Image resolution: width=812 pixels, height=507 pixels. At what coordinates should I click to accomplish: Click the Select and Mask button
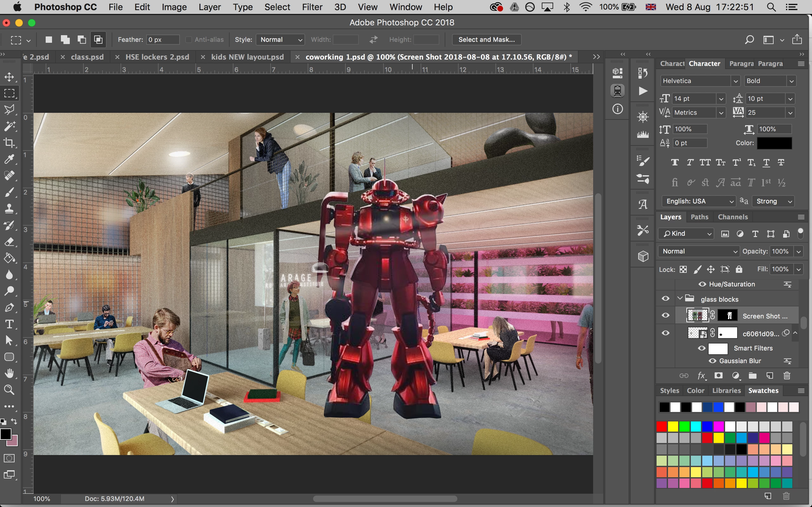(x=486, y=40)
